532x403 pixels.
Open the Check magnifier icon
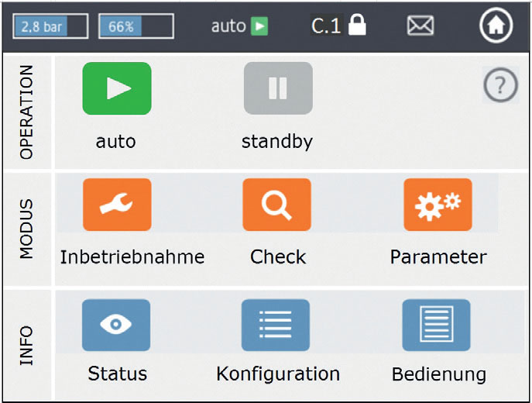click(x=277, y=205)
